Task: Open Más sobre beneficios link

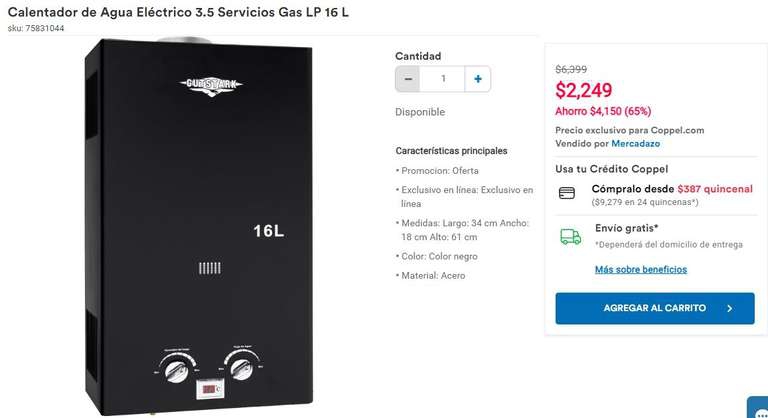Action: pyautogui.click(x=641, y=270)
